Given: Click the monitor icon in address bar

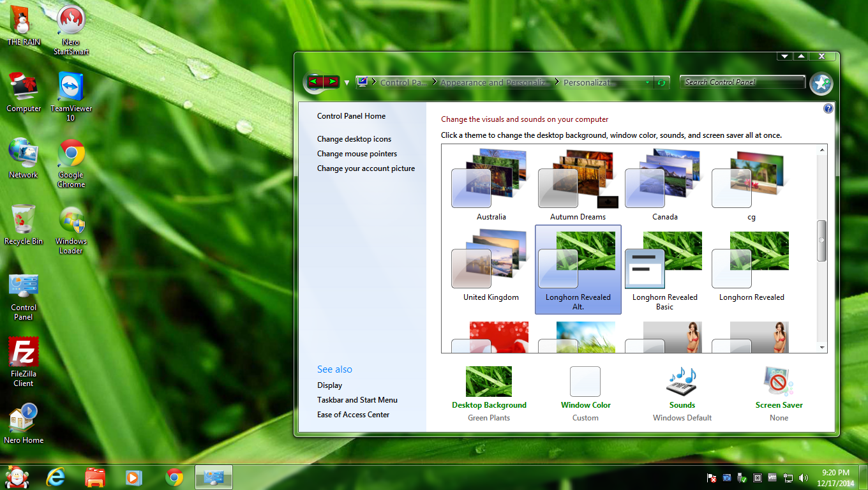Looking at the screenshot, I should [x=363, y=82].
